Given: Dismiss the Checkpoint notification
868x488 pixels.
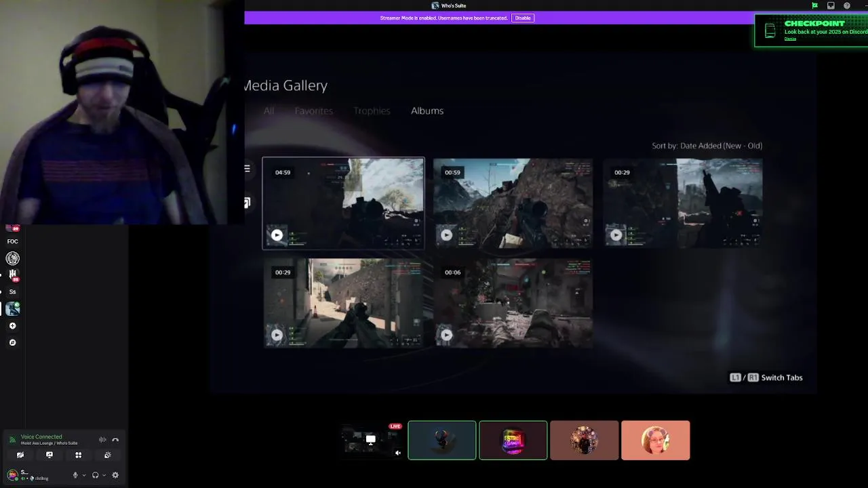Looking at the screenshot, I should click(790, 39).
